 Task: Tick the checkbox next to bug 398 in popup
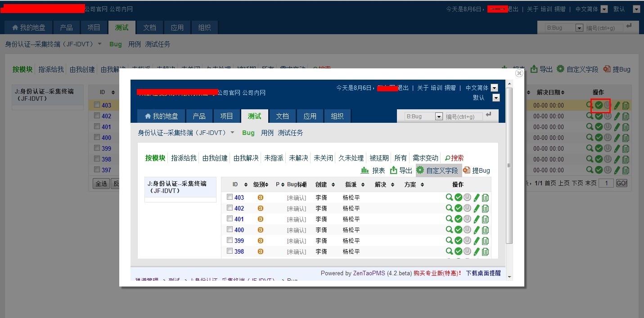(230, 251)
